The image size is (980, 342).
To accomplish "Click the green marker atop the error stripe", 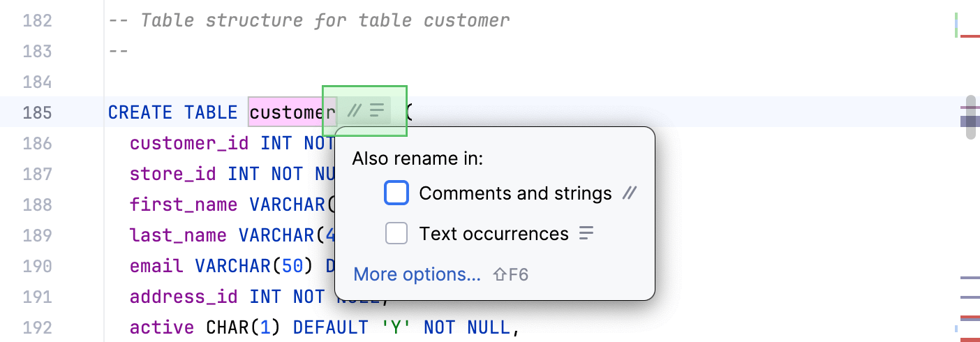I will click(956, 24).
